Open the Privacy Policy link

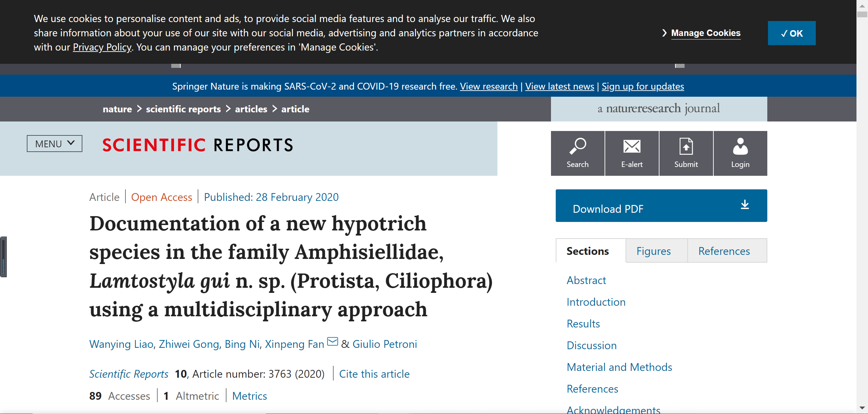(102, 47)
